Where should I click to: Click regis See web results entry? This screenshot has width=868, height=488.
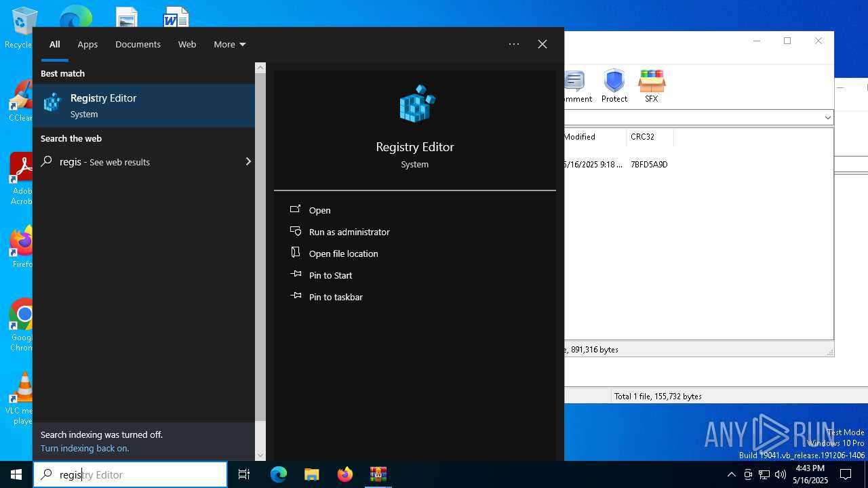tap(144, 161)
